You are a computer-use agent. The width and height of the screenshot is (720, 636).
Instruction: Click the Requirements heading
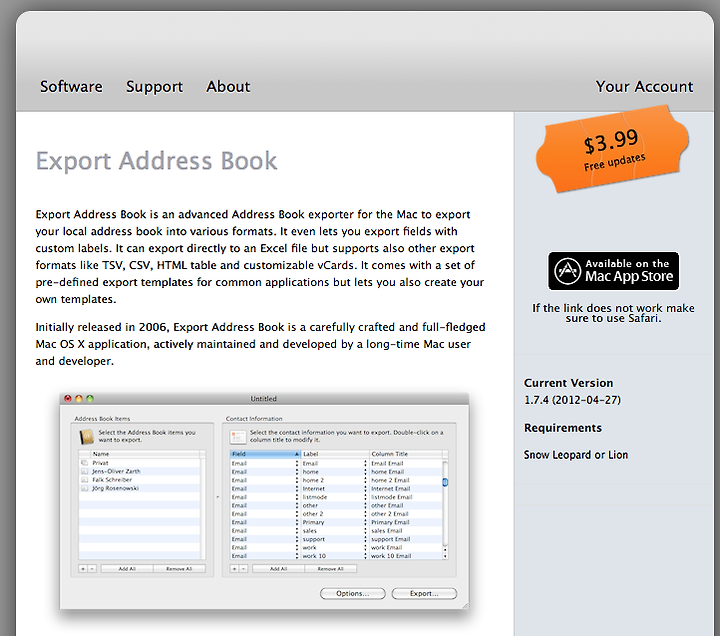pos(562,428)
